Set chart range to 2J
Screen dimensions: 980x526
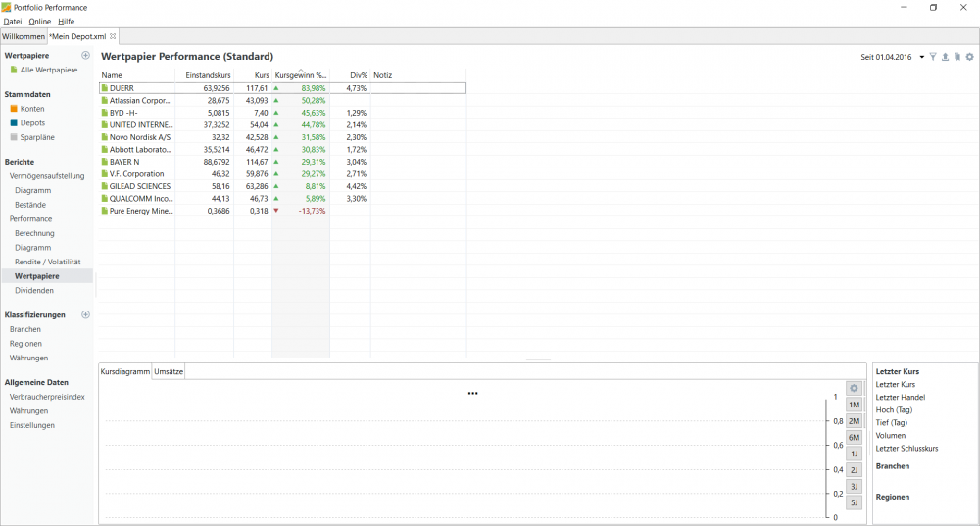point(854,470)
